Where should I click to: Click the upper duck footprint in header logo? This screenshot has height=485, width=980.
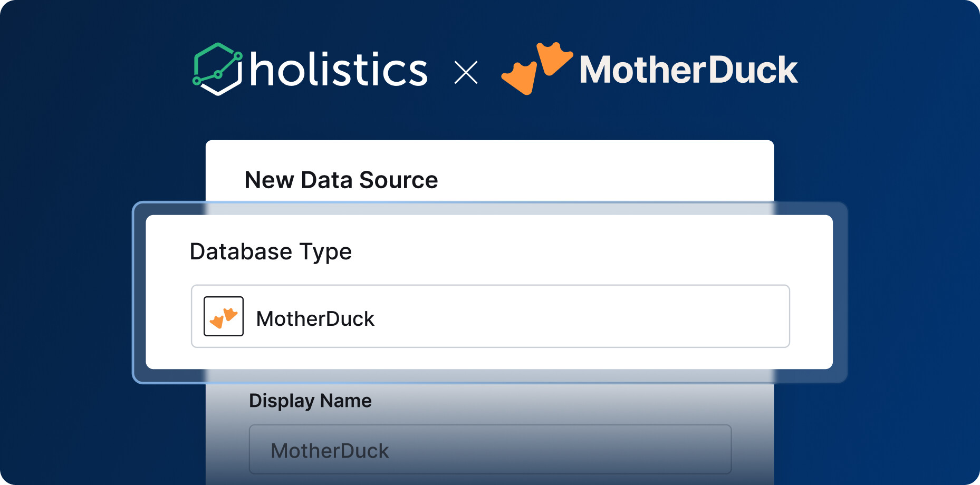554,58
